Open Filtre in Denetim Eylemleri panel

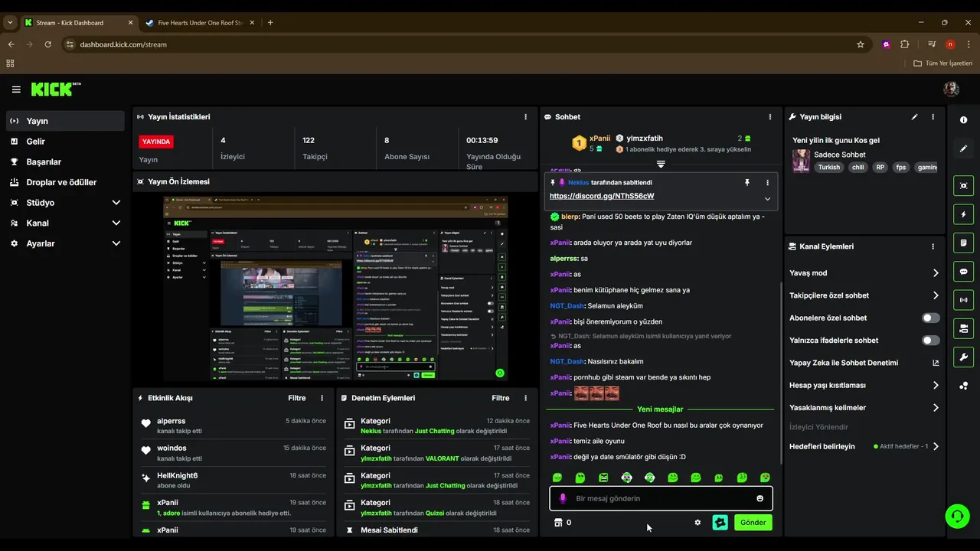coord(500,398)
